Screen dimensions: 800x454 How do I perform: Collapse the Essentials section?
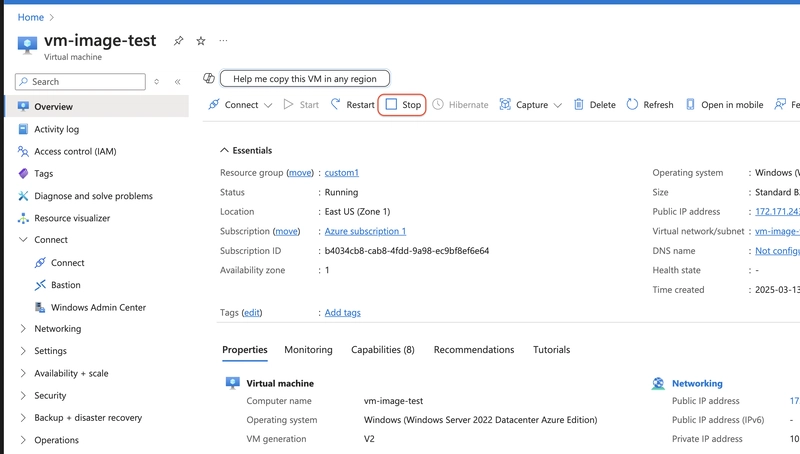224,150
